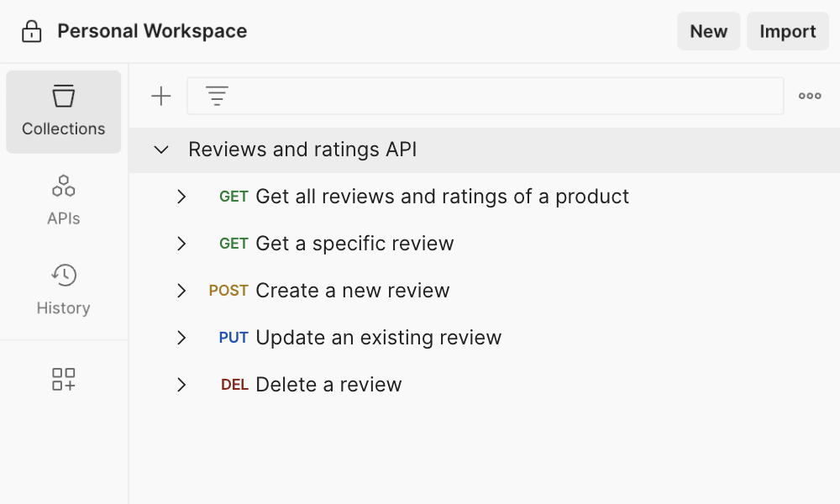Open the three-dots view more options

[810, 97]
